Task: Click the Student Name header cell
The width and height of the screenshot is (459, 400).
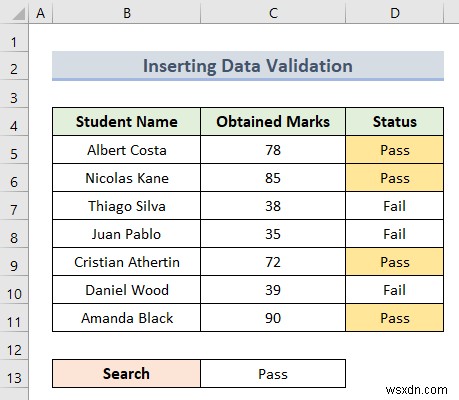Action: coord(126,122)
